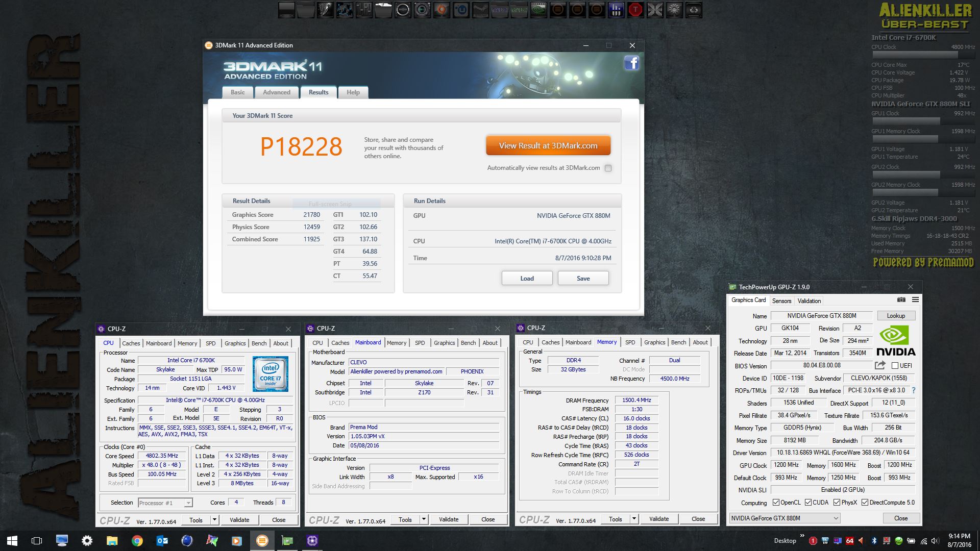Uncheck the PhysX computing checkbox
The width and height of the screenshot is (980, 551).
click(837, 503)
